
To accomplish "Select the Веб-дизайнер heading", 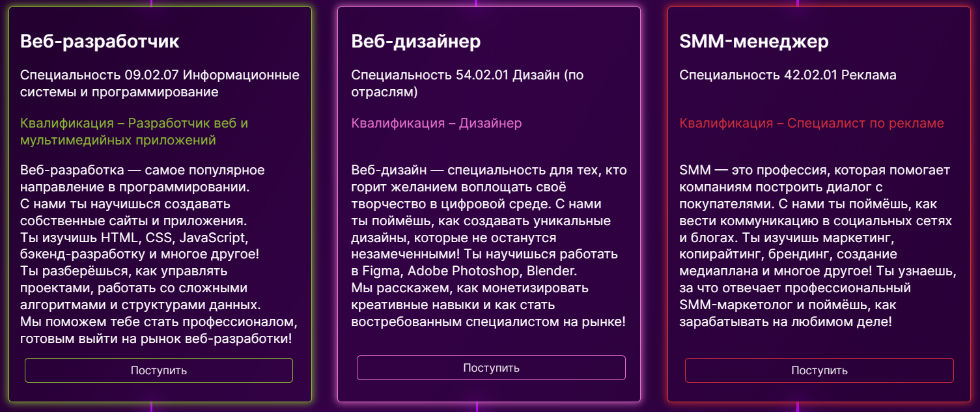I will coord(416,42).
